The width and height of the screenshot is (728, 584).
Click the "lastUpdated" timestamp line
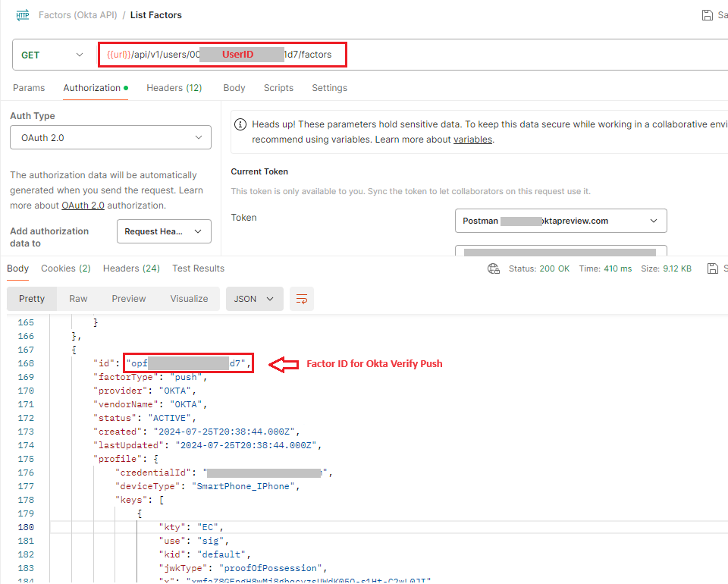(208, 445)
